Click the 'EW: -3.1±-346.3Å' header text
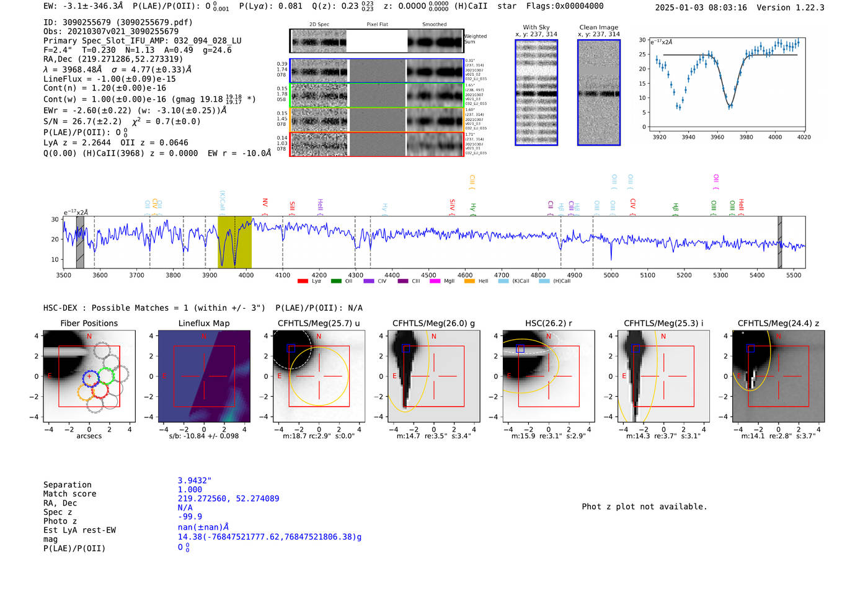This screenshot has height=591, width=868. [x=83, y=6]
